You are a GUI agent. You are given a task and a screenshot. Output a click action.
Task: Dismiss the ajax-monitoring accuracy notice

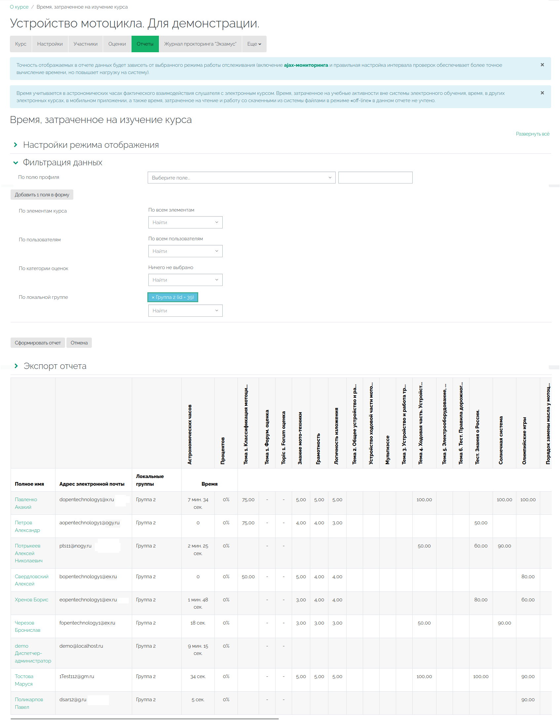[542, 65]
